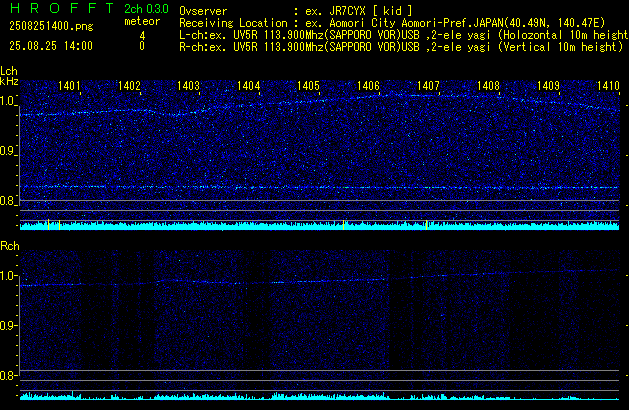Click the 1405 time marker

[x=308, y=86]
